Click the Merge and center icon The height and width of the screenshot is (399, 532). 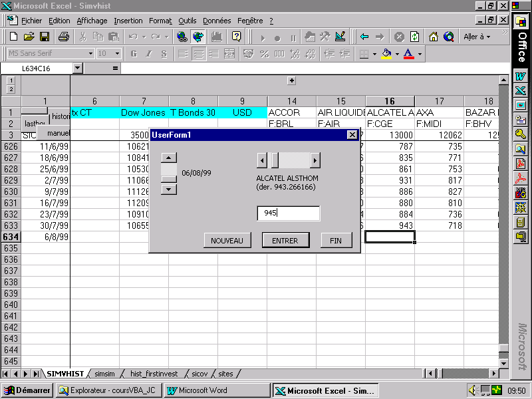tap(229, 54)
